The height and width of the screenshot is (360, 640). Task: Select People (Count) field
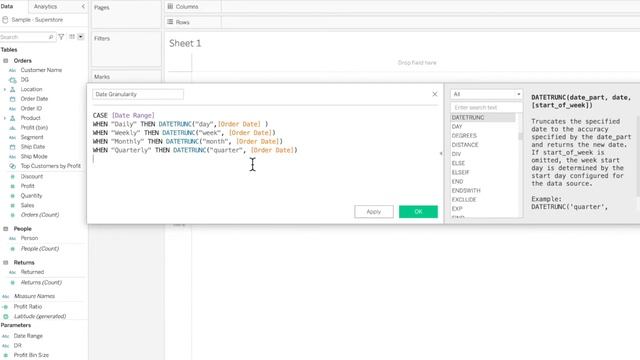[x=40, y=249]
